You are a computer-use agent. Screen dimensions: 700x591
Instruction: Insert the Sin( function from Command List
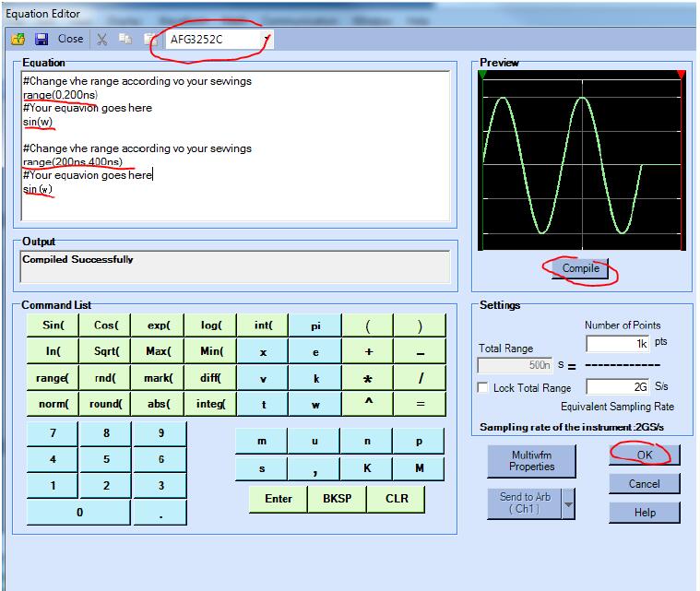click(53, 325)
